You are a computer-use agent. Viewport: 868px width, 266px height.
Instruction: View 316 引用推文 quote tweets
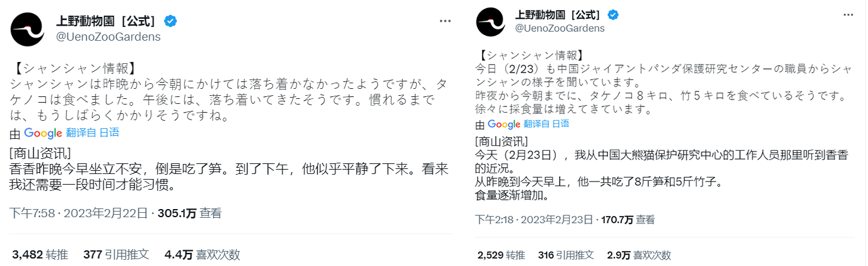(x=566, y=255)
